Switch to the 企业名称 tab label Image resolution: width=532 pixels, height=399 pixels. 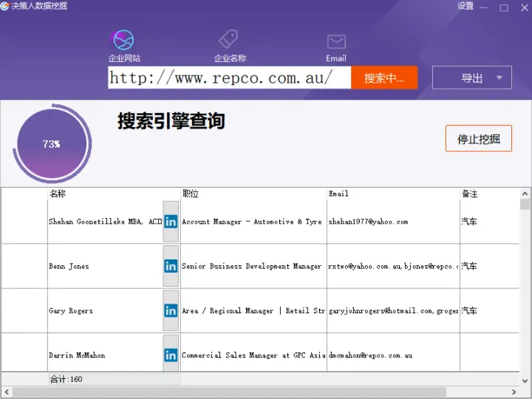230,58
